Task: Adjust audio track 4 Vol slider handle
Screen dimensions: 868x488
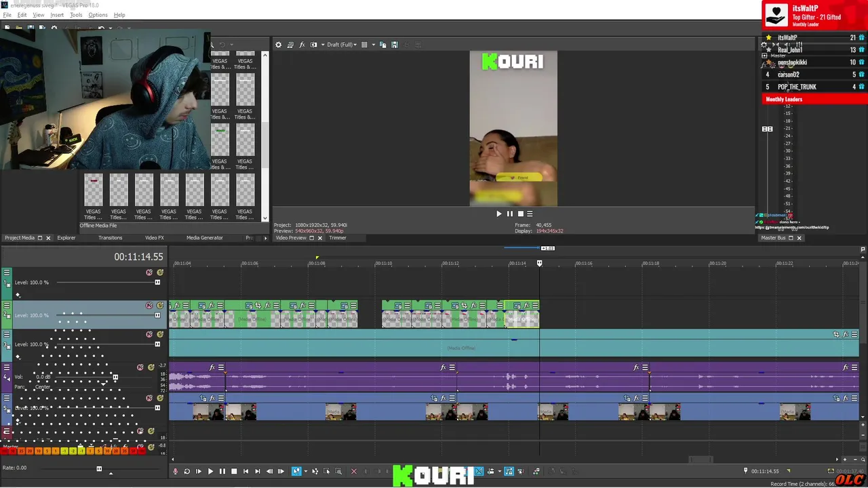Action: click(115, 378)
